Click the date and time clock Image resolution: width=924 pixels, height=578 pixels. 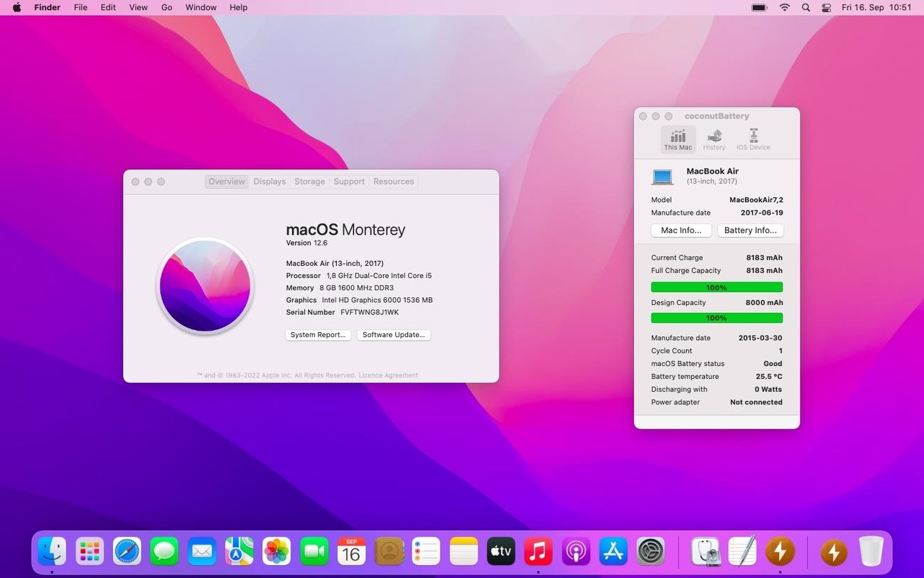pos(876,7)
